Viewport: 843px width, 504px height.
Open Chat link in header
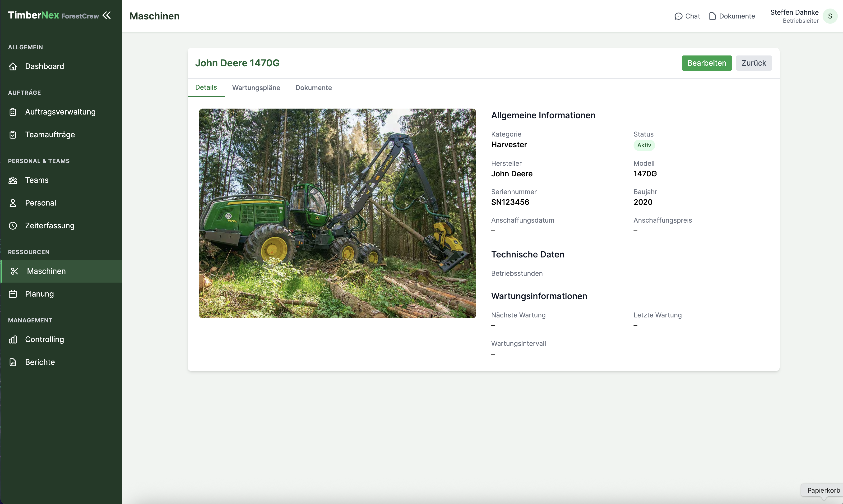point(687,16)
